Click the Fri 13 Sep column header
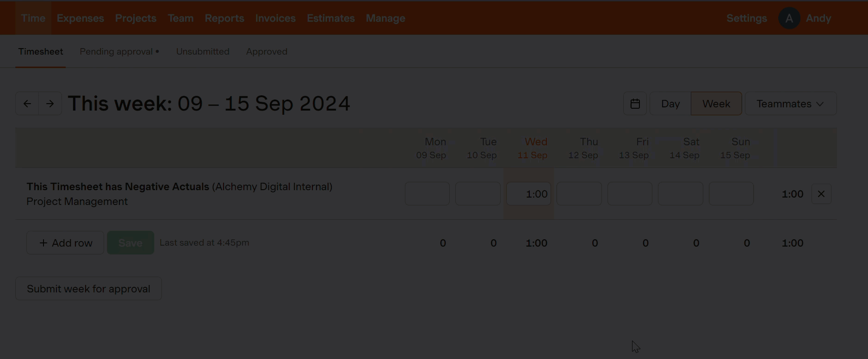The width and height of the screenshot is (868, 359). pyautogui.click(x=634, y=148)
